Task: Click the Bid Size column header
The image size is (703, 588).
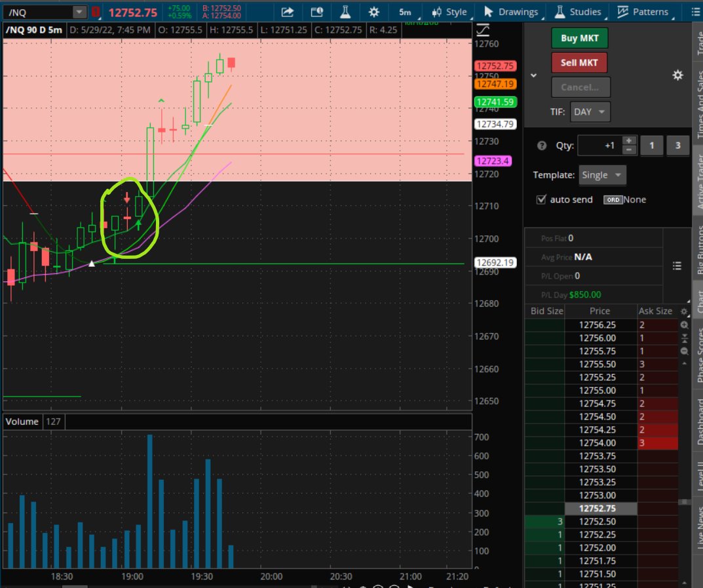Action: [546, 311]
